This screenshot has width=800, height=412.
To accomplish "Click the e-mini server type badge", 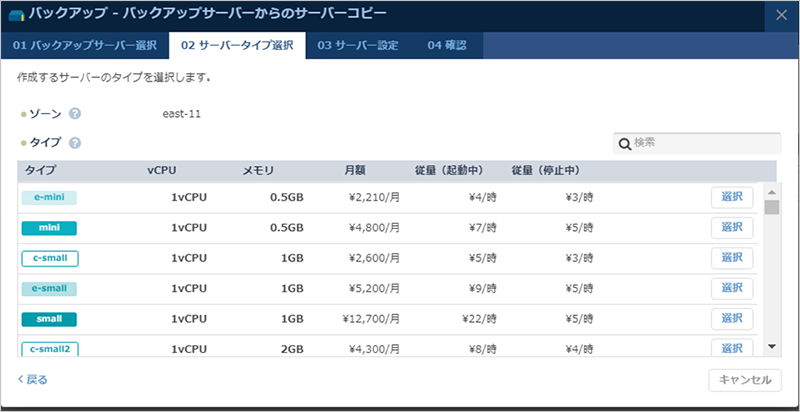I will pyautogui.click(x=49, y=198).
